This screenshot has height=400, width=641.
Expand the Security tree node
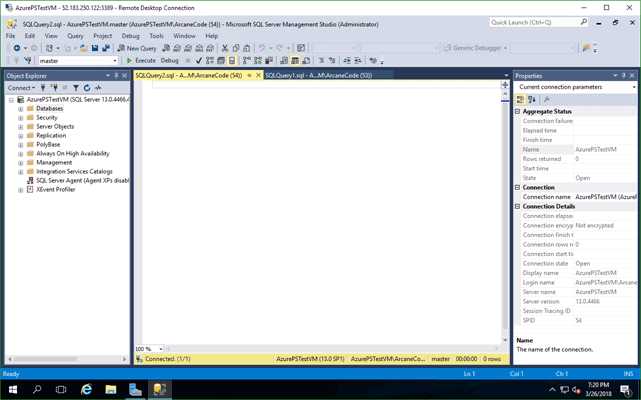click(20, 118)
